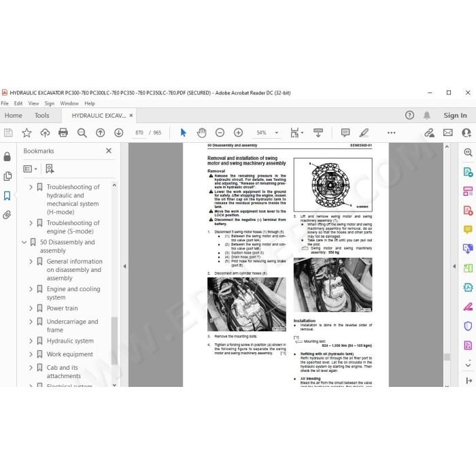Image resolution: width=476 pixels, height=476 pixels.
Task: Zoom out with minus button
Action: [220, 133]
